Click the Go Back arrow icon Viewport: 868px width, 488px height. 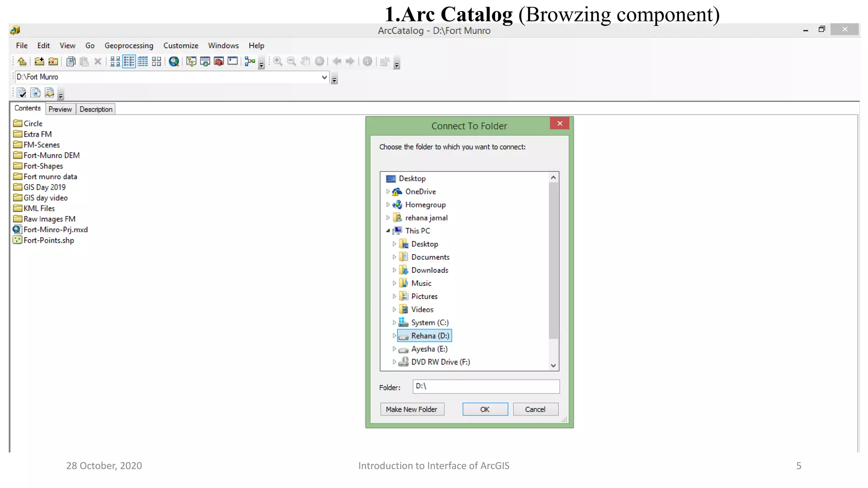pyautogui.click(x=337, y=61)
